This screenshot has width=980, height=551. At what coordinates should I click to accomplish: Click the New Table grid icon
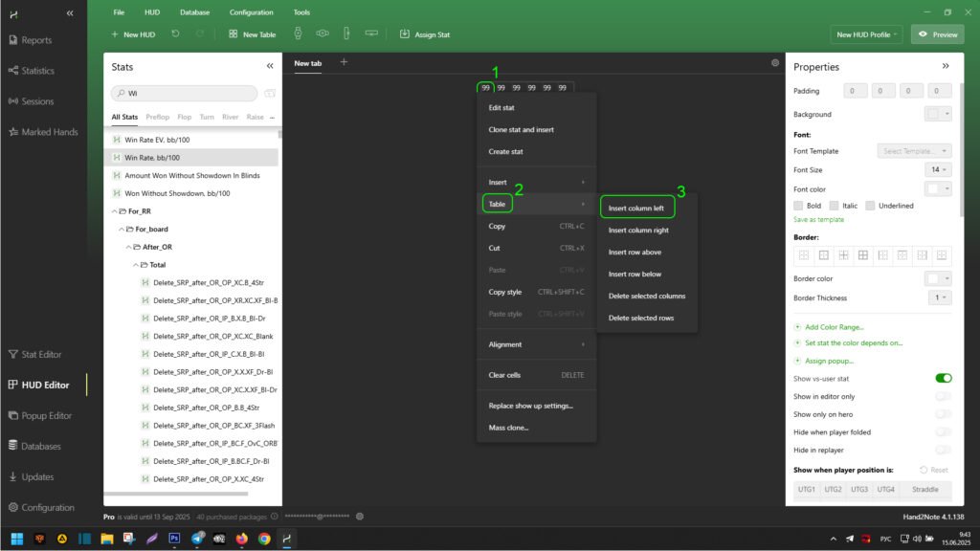[234, 34]
